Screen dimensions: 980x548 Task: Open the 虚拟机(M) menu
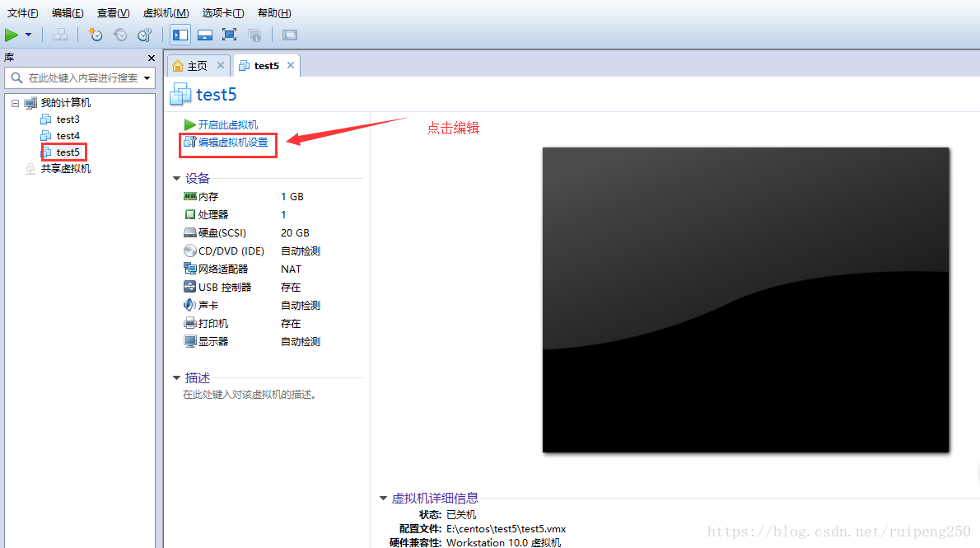[166, 13]
